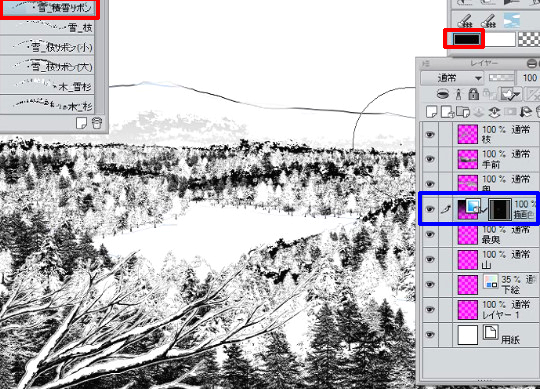Click the merge with layer below icon

tap(494, 112)
